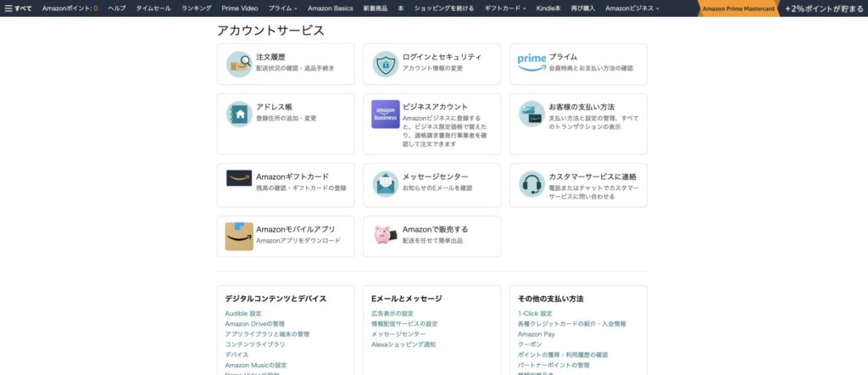Open 再び購入 in the top navigation
The width and height of the screenshot is (868, 375).
tap(583, 8)
